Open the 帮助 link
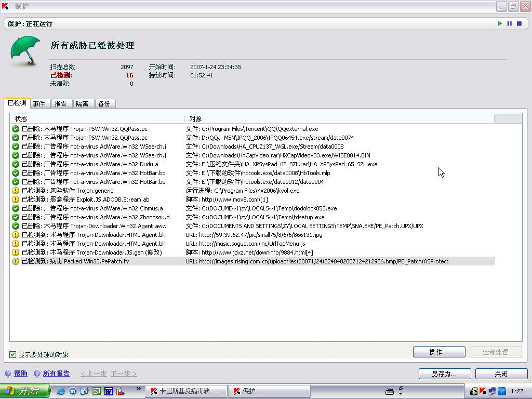 (x=21, y=374)
